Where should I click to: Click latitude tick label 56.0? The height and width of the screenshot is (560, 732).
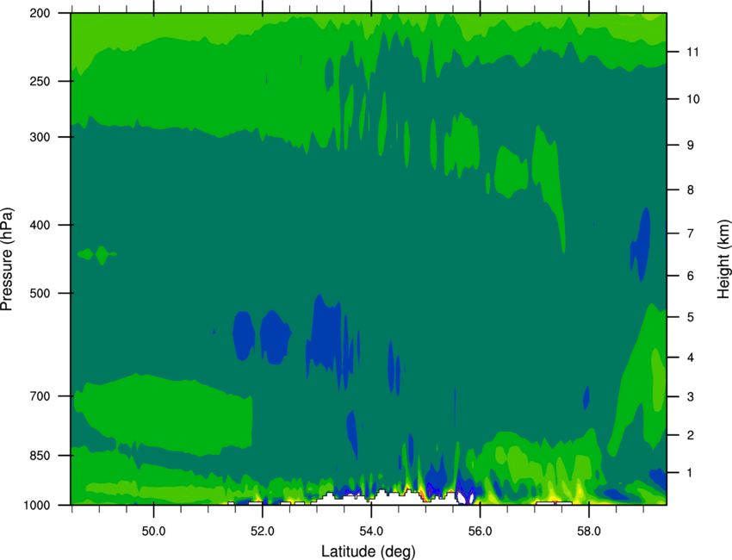tap(480, 532)
